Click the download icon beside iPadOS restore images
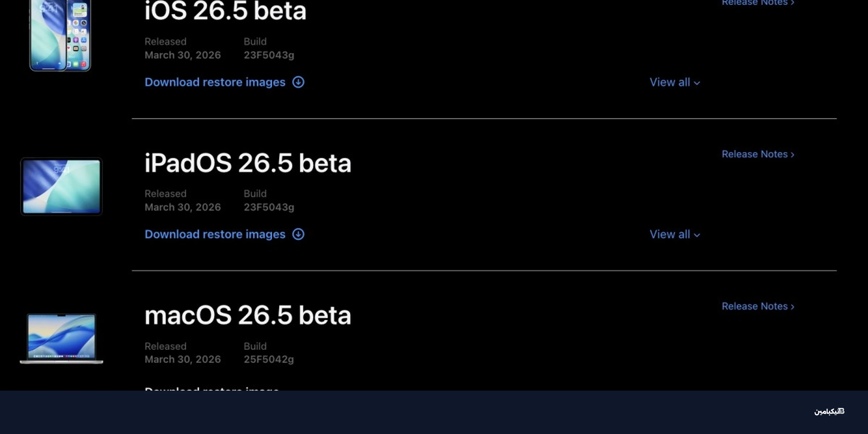The width and height of the screenshot is (868, 434). (x=298, y=234)
